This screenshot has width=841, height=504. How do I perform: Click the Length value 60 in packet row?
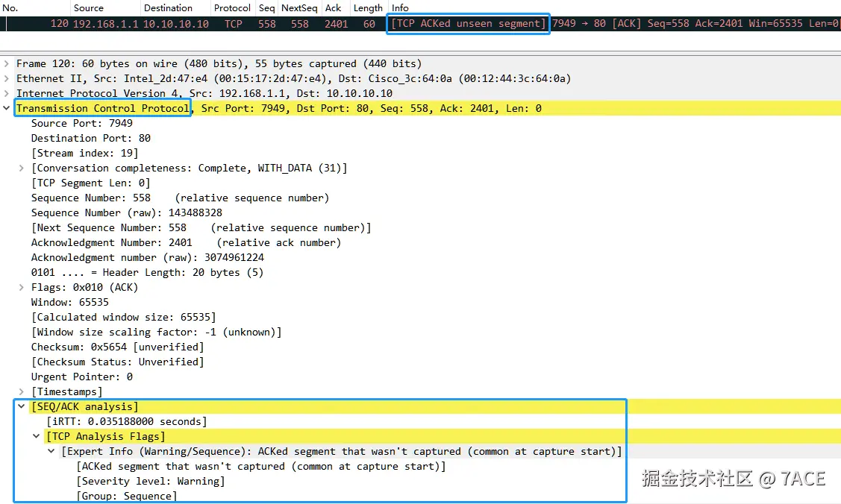click(x=369, y=24)
